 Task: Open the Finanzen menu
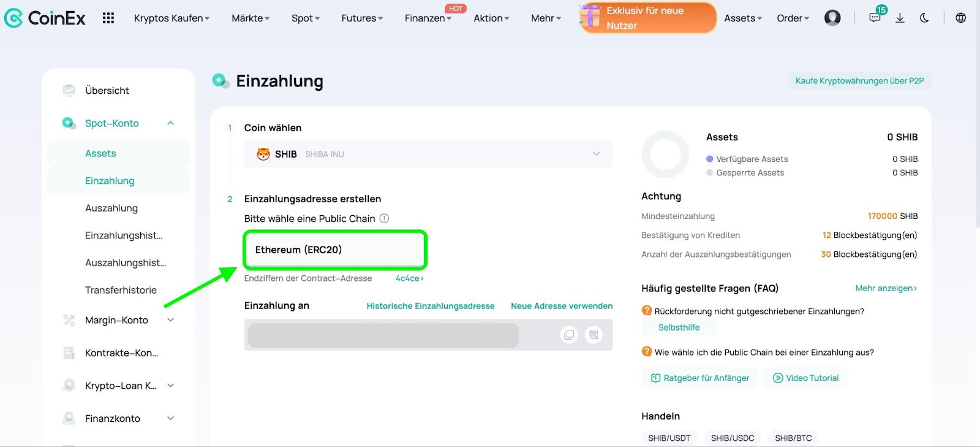(428, 18)
